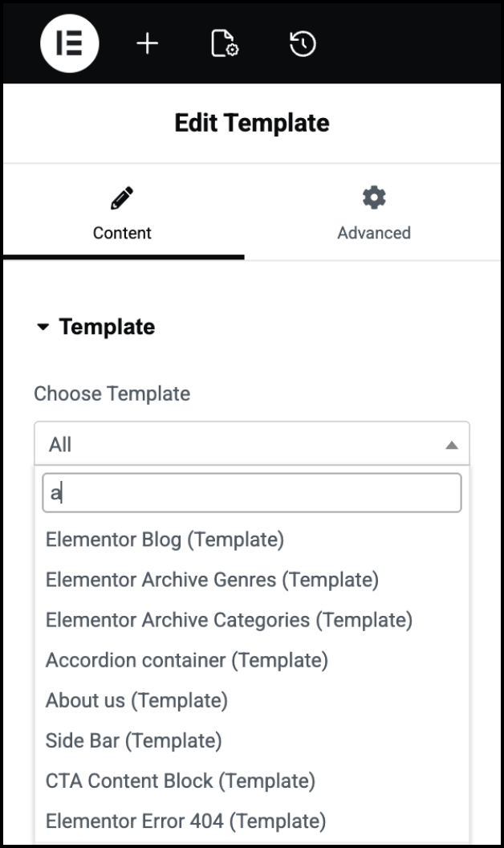Image resolution: width=504 pixels, height=848 pixels.
Task: Click the template search input field
Action: [x=252, y=492]
